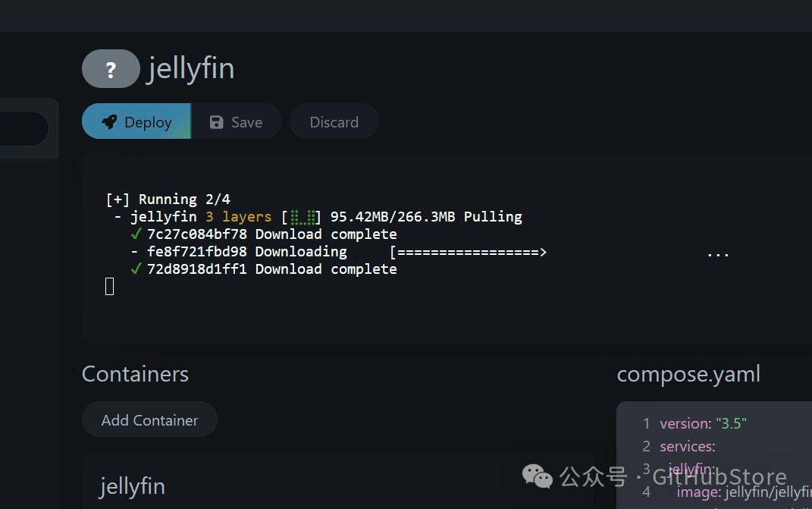Click the green check next to 7c27c084bf78

(136, 234)
